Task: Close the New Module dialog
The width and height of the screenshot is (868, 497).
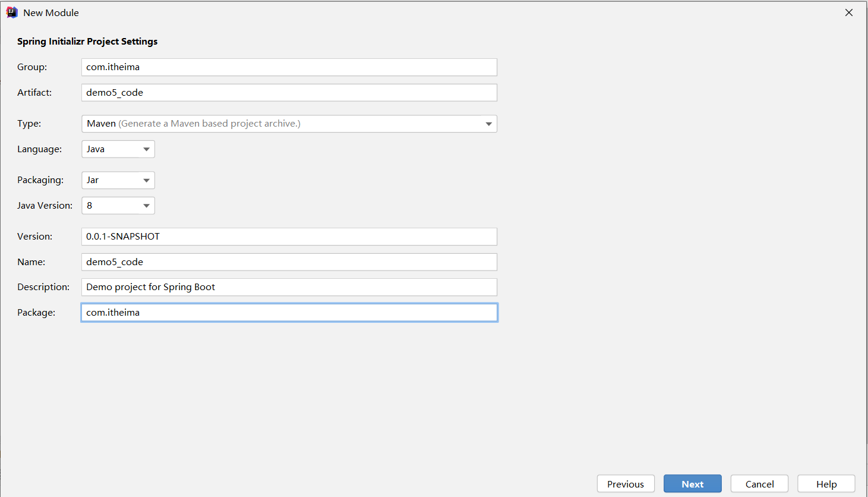Action: click(x=848, y=12)
